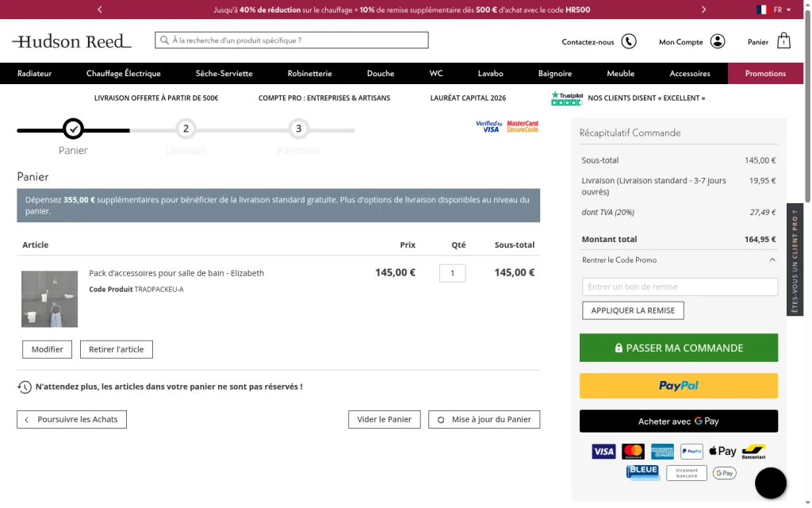Open the Pack d'accessoires Elizabeth product link
Image resolution: width=812 pixels, height=508 pixels.
[x=177, y=273]
